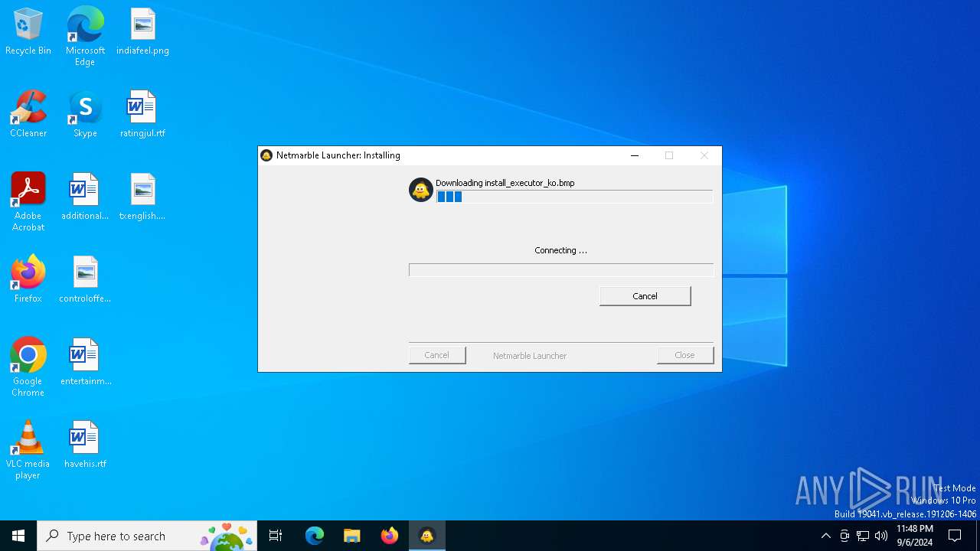Click the 'Connecting ...' status text
Viewport: 980px width, 551px height.
(x=560, y=250)
